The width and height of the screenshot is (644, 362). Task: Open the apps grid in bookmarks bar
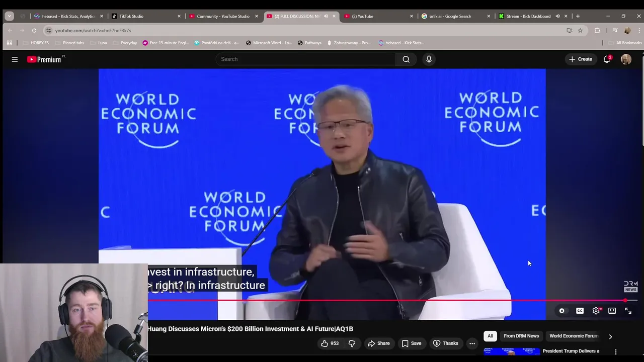[x=9, y=43]
